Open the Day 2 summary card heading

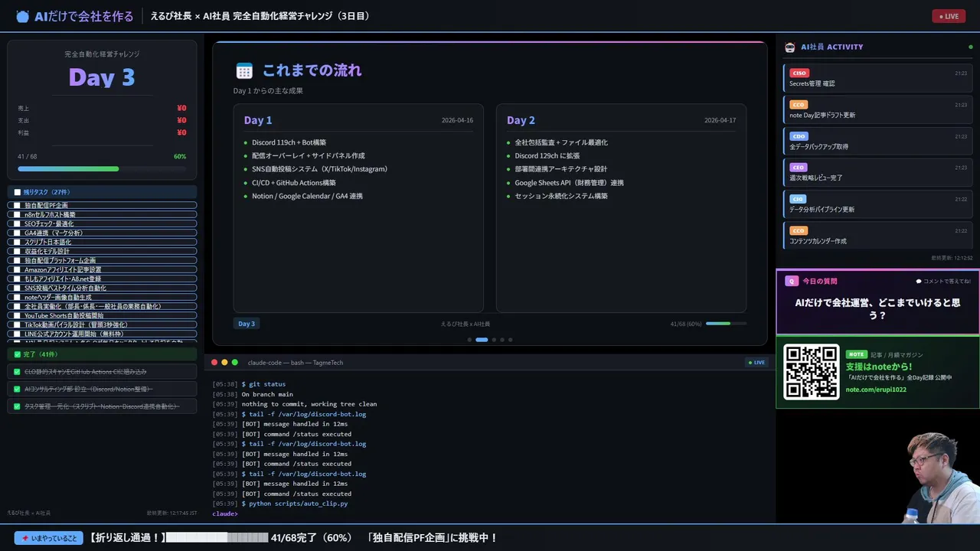point(521,120)
